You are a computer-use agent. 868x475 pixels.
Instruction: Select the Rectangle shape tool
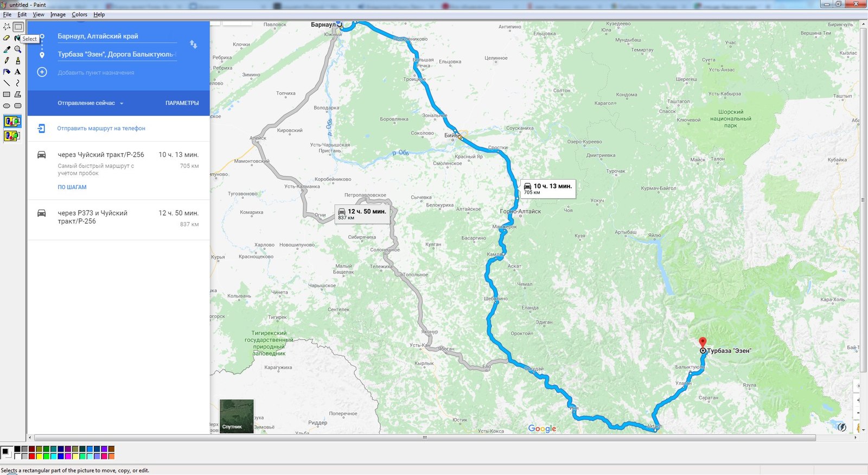tap(7, 94)
